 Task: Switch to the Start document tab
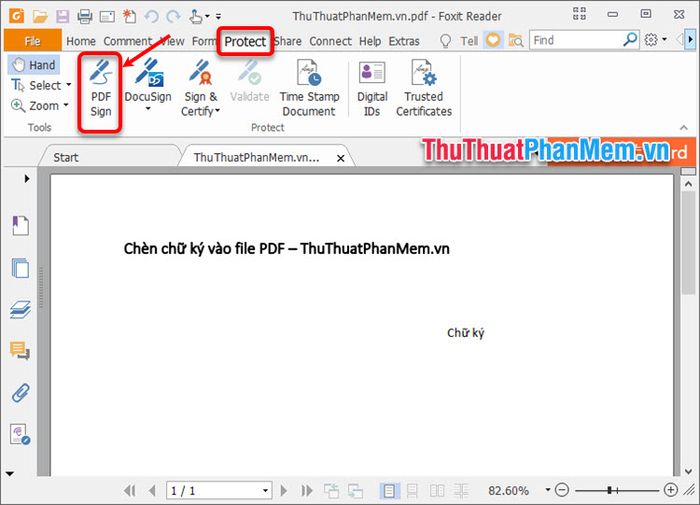(109, 156)
